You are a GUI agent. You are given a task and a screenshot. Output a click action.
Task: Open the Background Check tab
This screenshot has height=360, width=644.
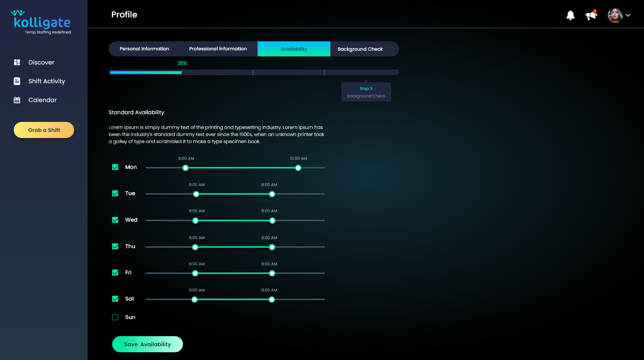click(360, 49)
